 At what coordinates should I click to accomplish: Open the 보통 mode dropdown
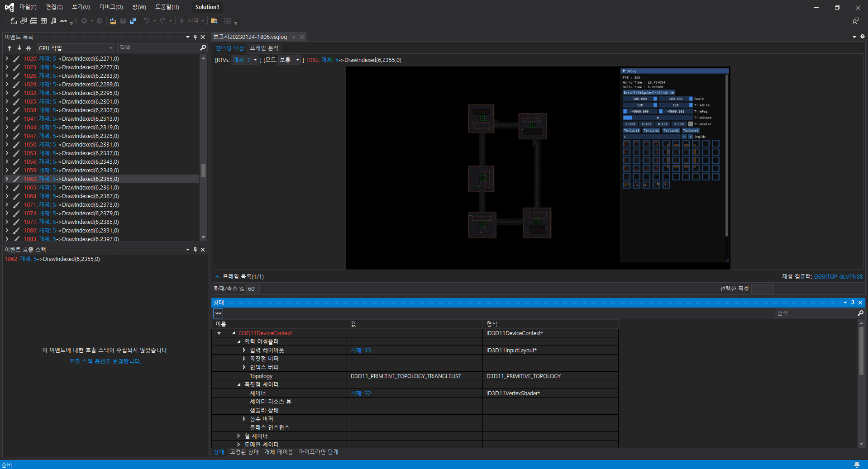point(289,60)
